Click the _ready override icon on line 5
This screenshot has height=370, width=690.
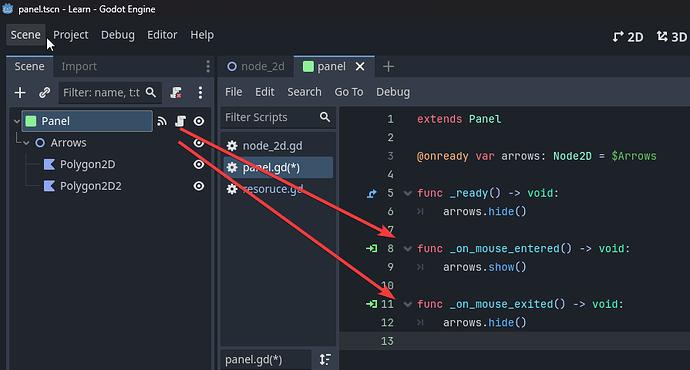(x=372, y=193)
